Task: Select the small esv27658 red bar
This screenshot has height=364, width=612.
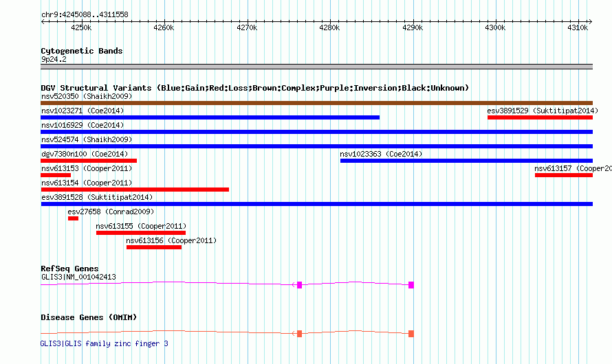Action: (73, 218)
